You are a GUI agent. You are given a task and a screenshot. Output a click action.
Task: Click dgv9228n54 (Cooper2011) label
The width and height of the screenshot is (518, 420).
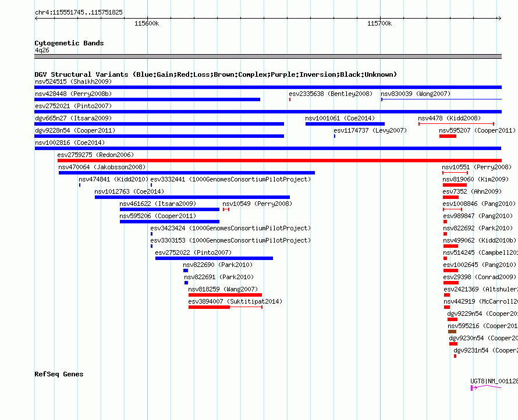75,130
